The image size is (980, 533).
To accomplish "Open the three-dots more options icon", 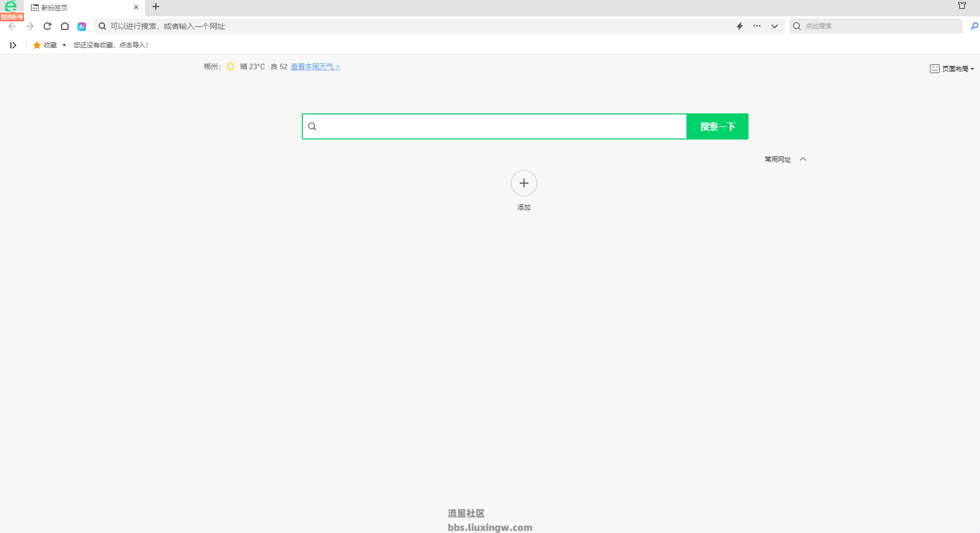I will point(757,26).
